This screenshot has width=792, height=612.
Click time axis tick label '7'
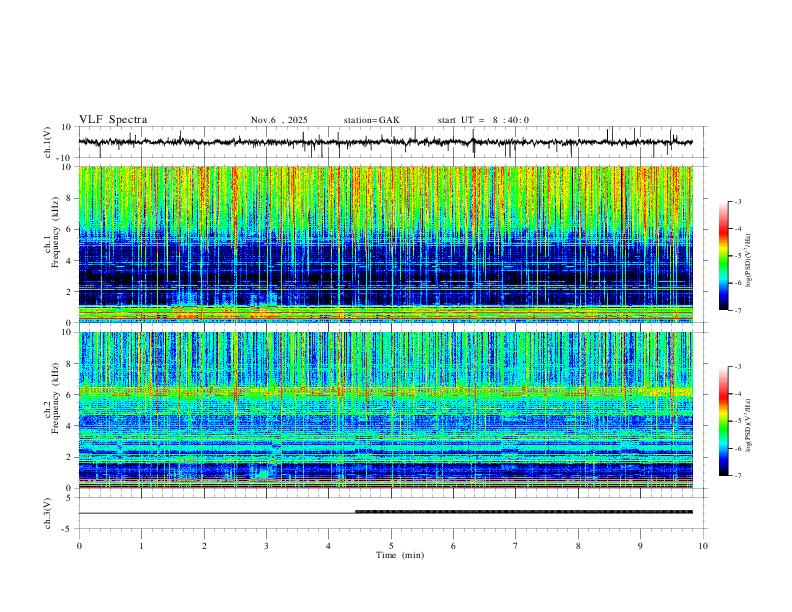click(x=516, y=546)
